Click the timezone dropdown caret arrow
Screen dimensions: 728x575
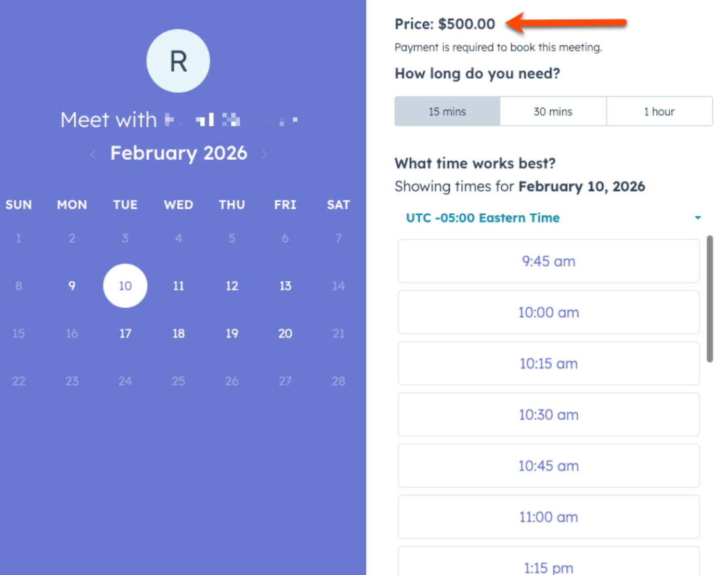tap(698, 218)
